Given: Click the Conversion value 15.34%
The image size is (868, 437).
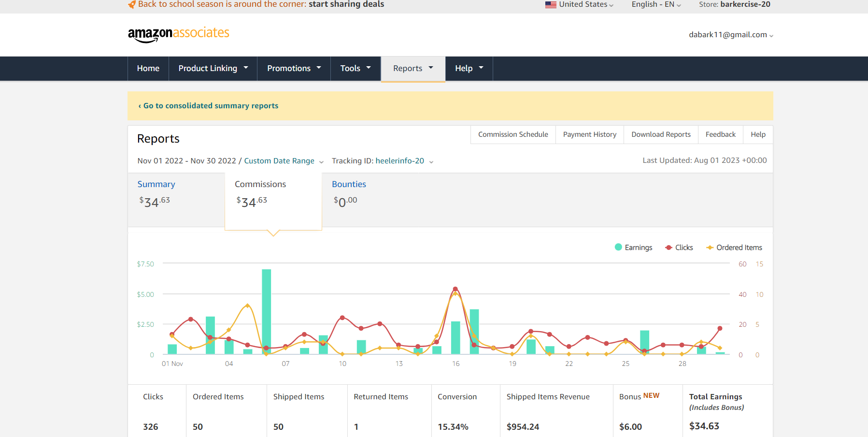Looking at the screenshot, I should click(x=453, y=427).
